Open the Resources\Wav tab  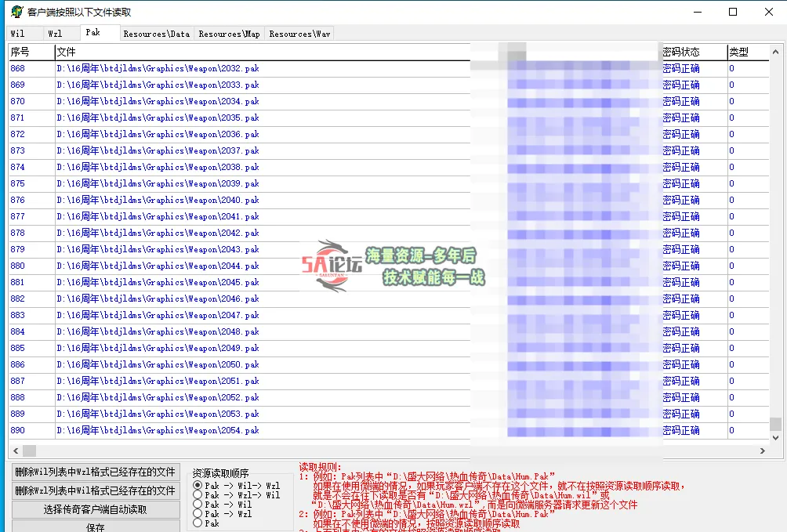(299, 34)
